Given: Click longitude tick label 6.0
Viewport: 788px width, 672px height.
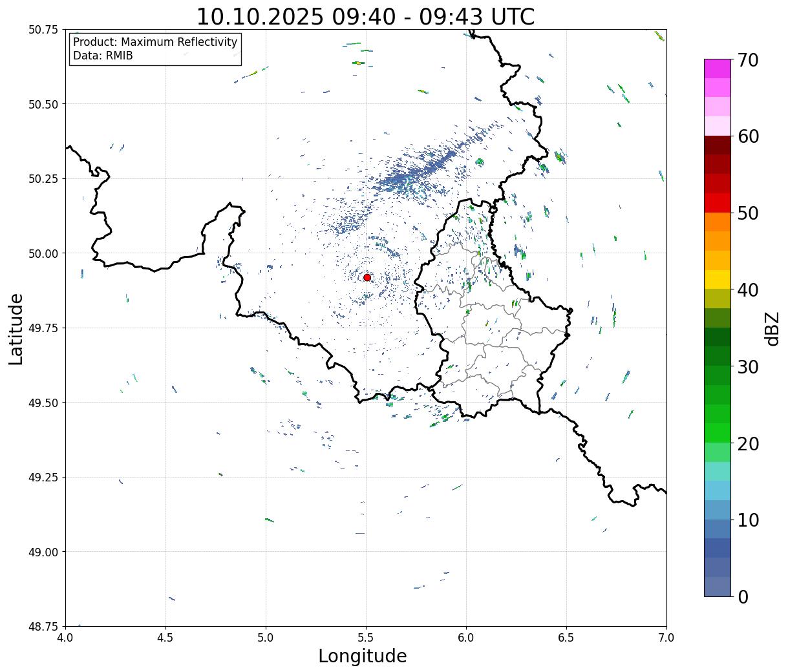Looking at the screenshot, I should click(466, 638).
